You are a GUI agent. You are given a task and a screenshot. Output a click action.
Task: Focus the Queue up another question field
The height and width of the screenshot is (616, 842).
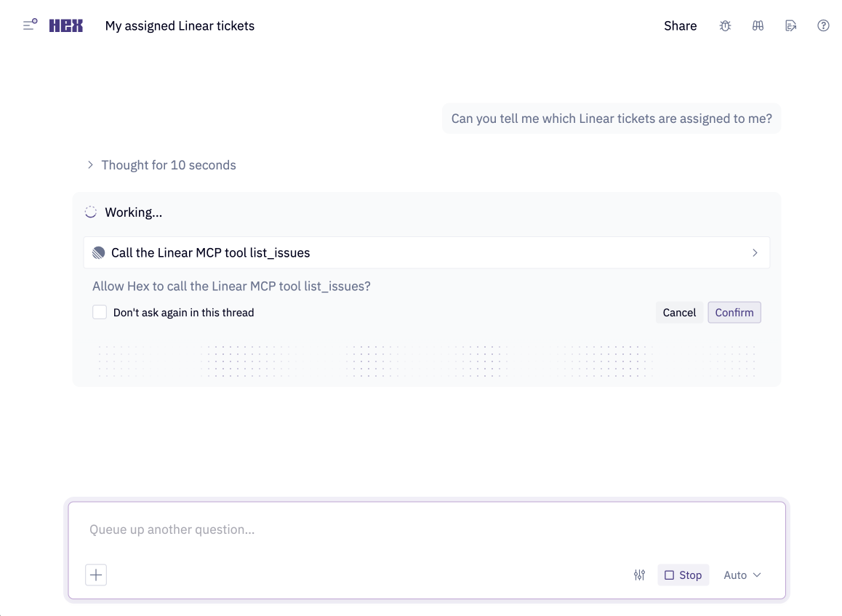pos(427,529)
